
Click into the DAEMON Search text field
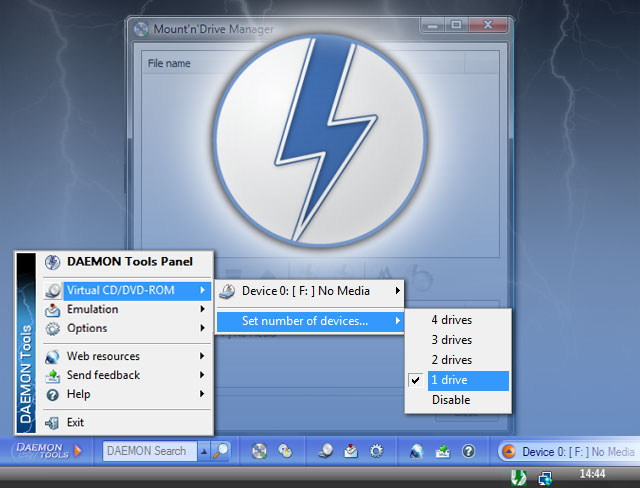coord(149,451)
